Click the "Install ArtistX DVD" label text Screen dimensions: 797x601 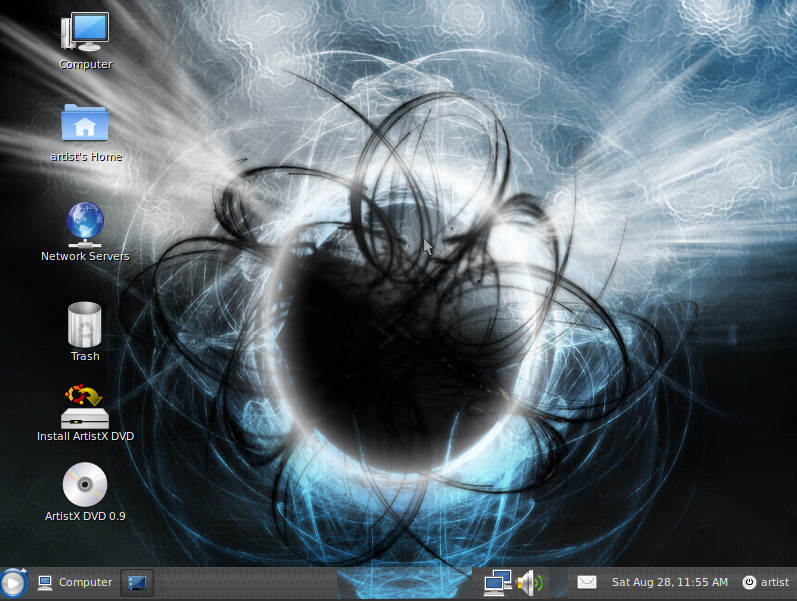click(x=85, y=436)
